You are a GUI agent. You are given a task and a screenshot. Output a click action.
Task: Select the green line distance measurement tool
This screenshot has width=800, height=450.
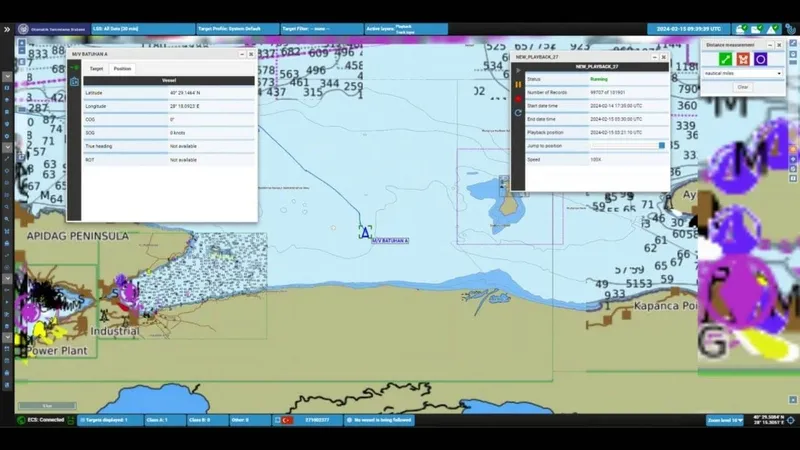point(726,59)
